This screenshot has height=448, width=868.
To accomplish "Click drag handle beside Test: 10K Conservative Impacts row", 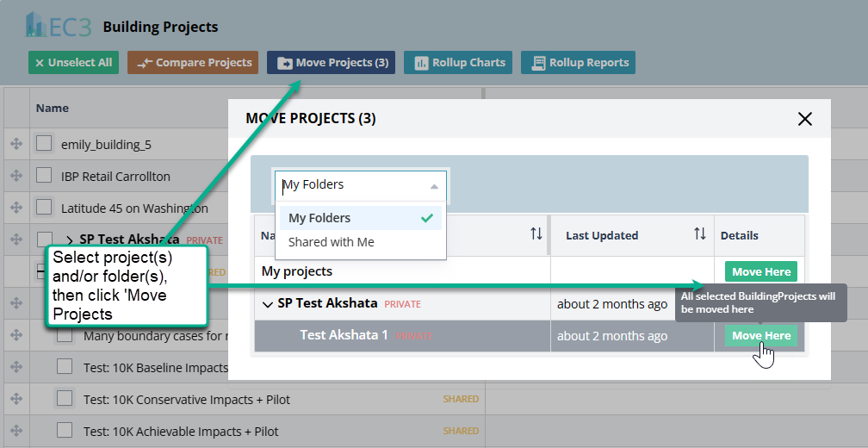I will tap(16, 399).
